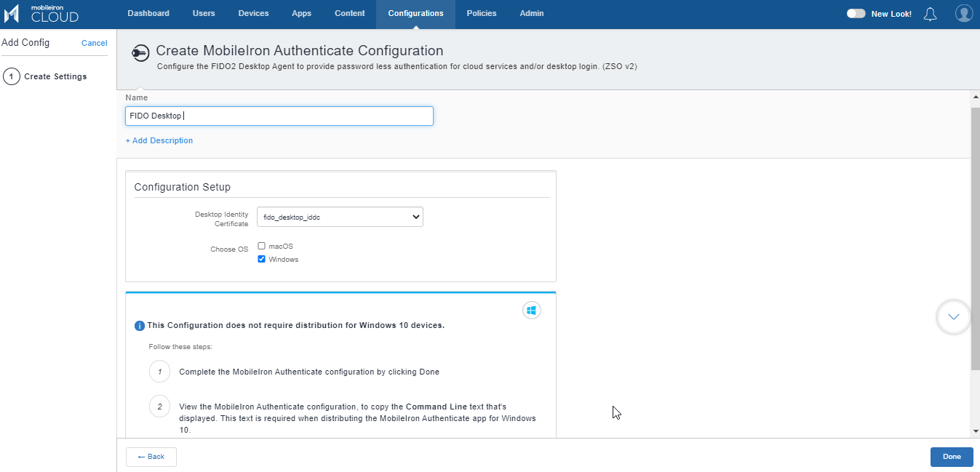This screenshot has height=472, width=980.
Task: Click the step 1 circle in instructions
Action: [159, 372]
